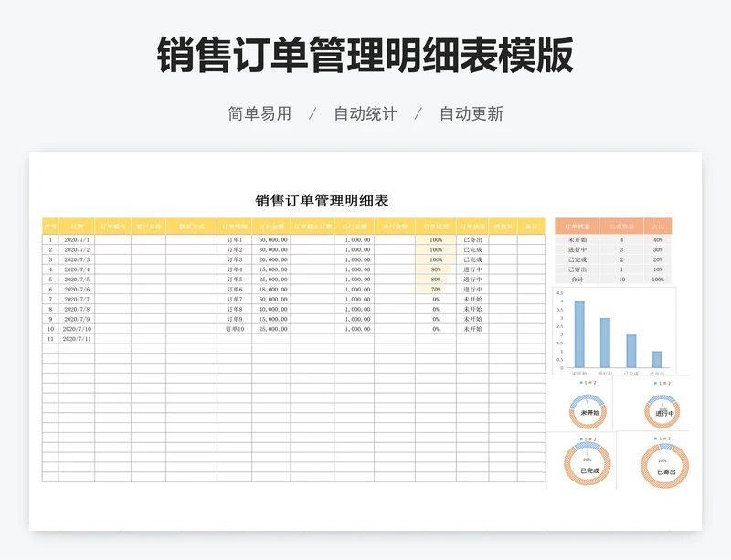Select the 合计 row label
Screen dimensions: 731x560
577,280
